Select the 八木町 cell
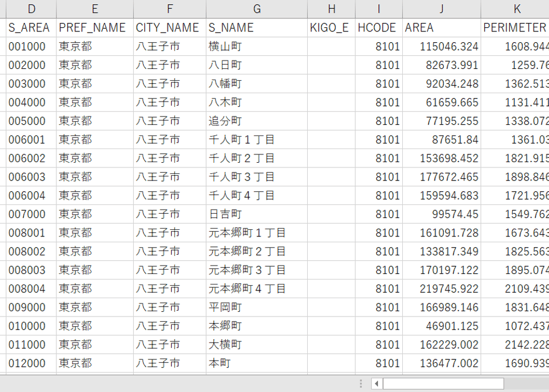The image size is (549, 392). click(x=257, y=102)
